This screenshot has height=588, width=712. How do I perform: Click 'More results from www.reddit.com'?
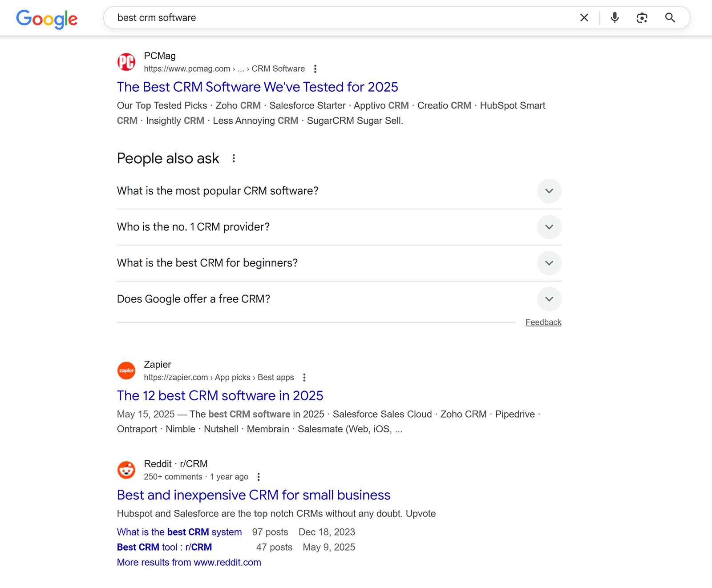pyautogui.click(x=189, y=562)
